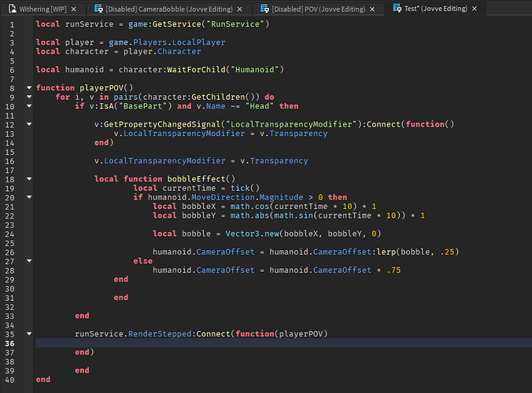Click GetChildren on line 9
Viewport: 532px width, 393px height.
[218, 97]
